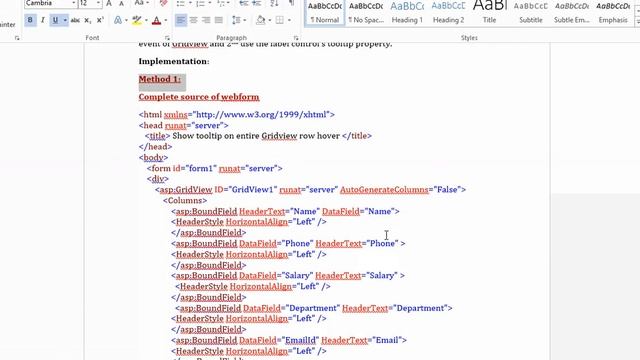Open Shading color dropdown arrow

(270, 20)
